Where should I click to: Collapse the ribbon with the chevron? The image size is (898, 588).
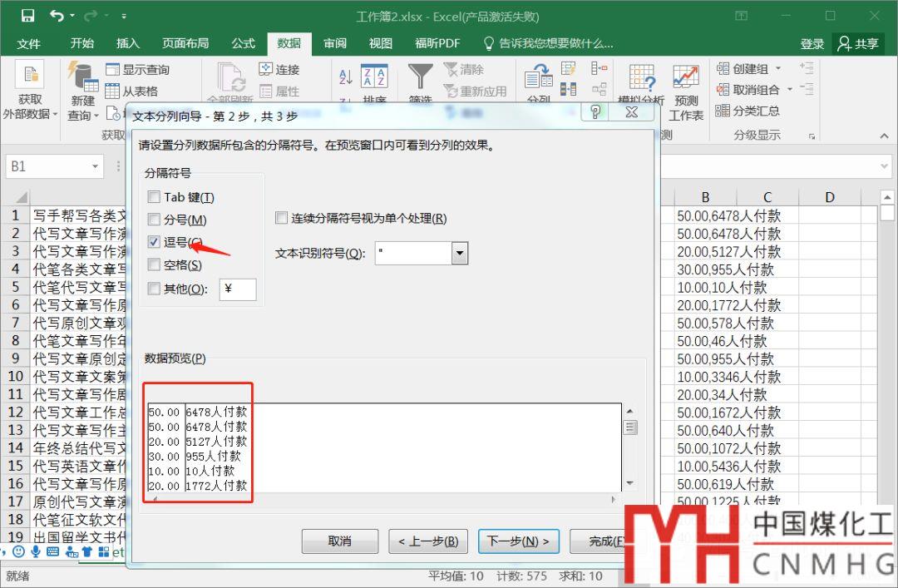coord(884,136)
